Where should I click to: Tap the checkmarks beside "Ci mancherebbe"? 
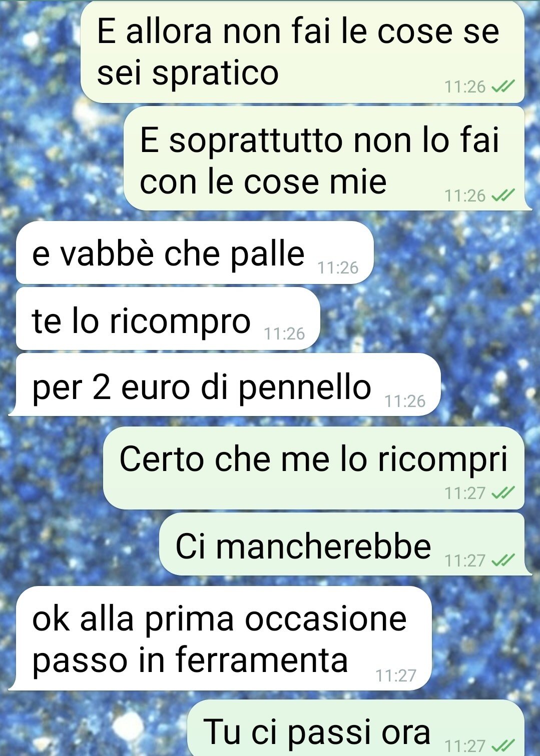[x=502, y=560]
